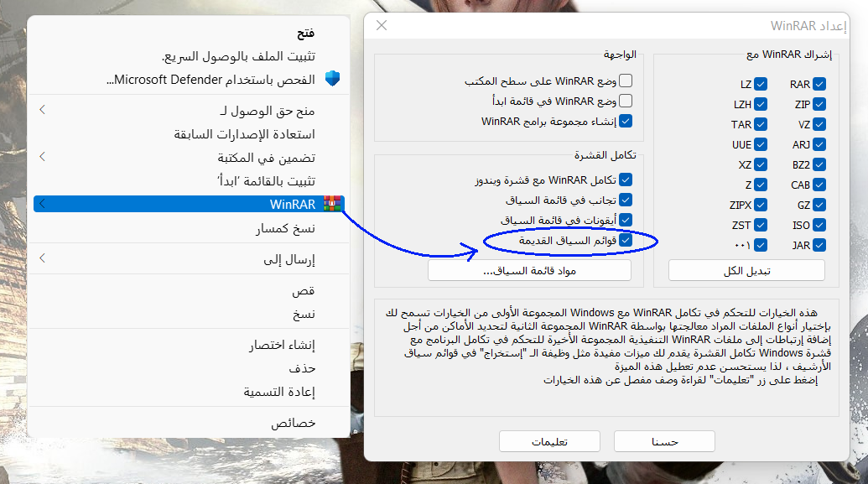
Task: Enable 'وضع WinRAR على سطح المكتب' checkbox
Action: click(626, 81)
